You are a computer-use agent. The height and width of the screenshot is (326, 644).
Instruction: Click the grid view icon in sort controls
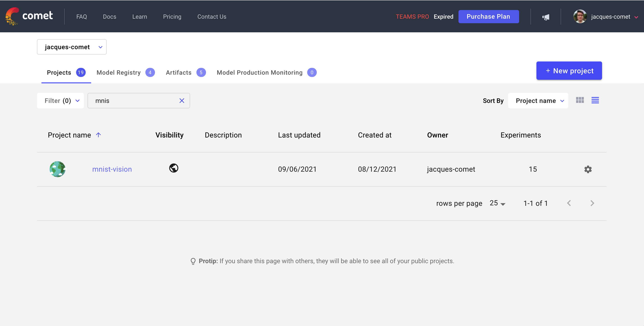(x=580, y=100)
